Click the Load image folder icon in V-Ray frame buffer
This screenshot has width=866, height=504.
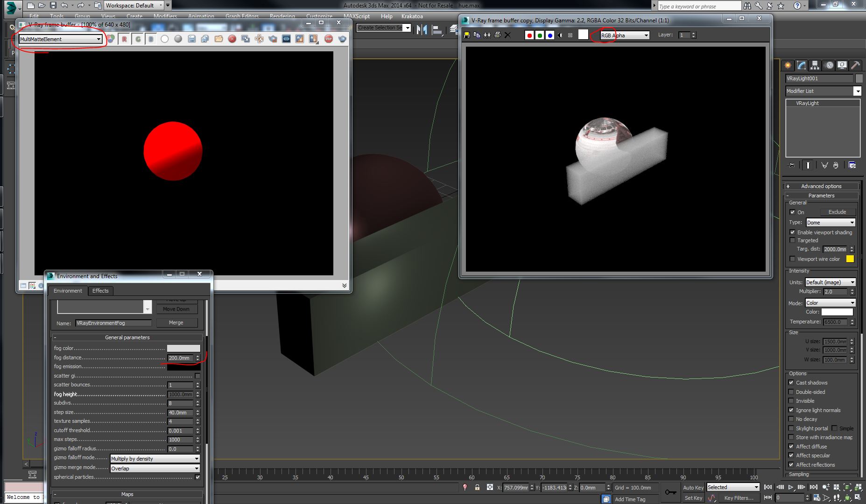[218, 39]
